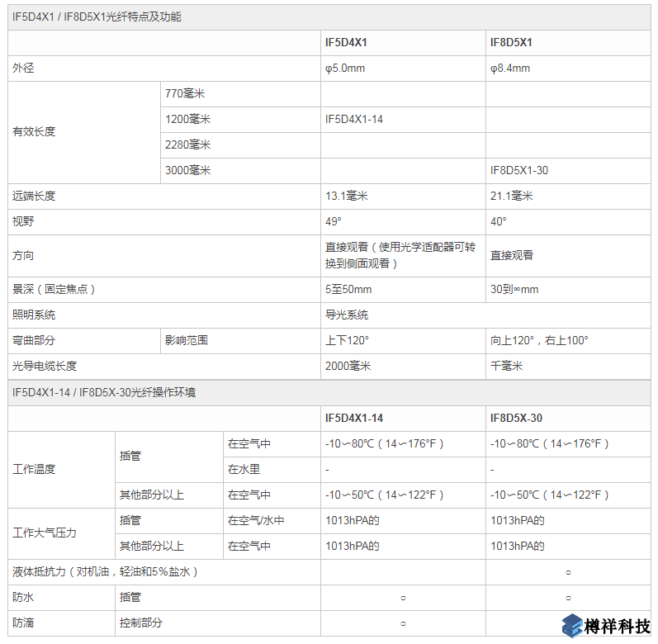Select the 770毫米 length cell
Image resolution: width=658 pixels, height=644 pixels.
tap(185, 93)
